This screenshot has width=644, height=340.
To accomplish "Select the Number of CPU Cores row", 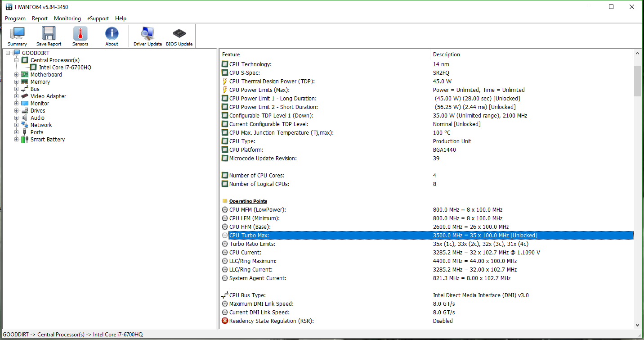I will 426,176.
